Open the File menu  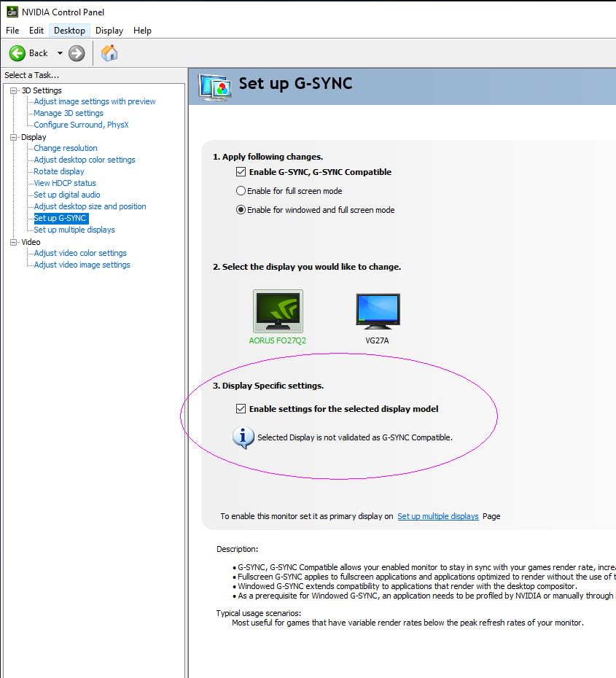click(12, 31)
